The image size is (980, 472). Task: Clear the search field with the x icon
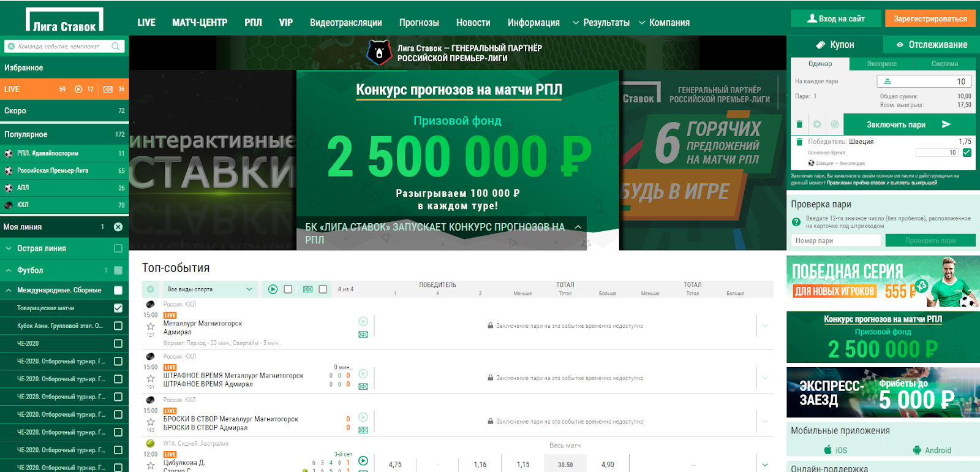tap(11, 46)
